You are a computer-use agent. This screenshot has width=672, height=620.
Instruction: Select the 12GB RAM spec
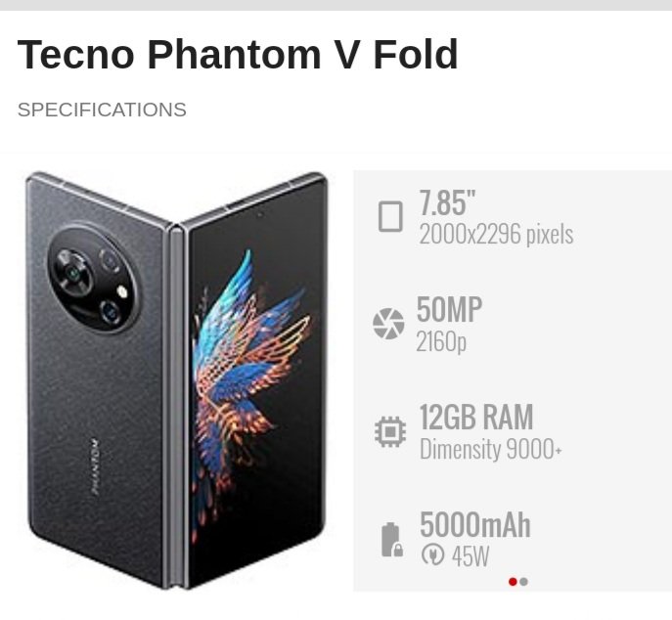[x=476, y=418]
